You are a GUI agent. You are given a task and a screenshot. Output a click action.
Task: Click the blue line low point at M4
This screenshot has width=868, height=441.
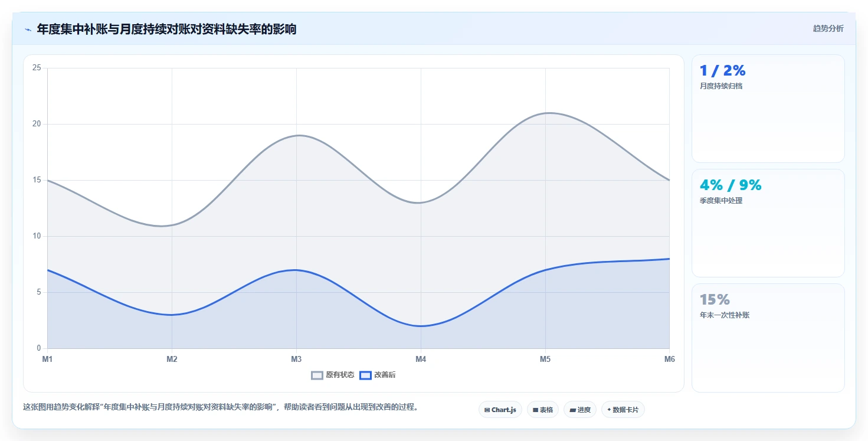coord(421,326)
